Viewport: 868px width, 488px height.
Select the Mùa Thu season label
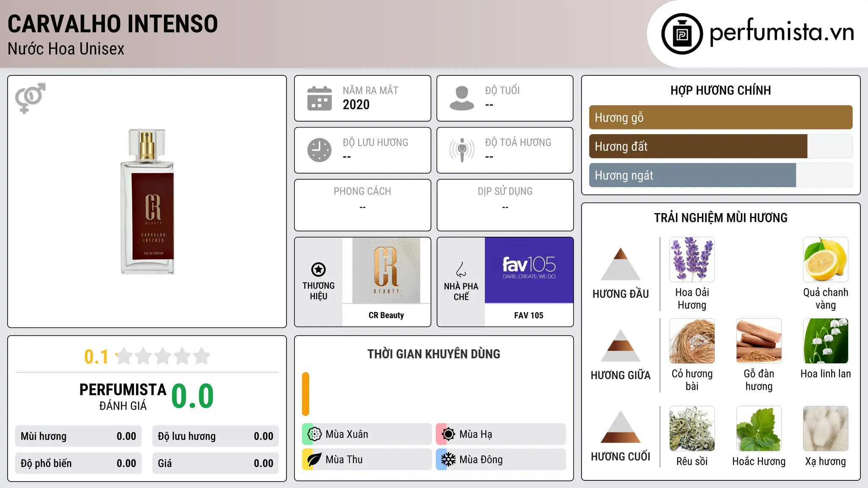pos(344,460)
